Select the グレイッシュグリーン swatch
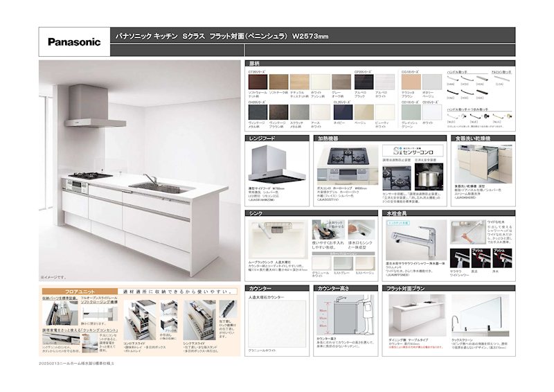Viewport: 554px width, 392px height. click(x=410, y=112)
